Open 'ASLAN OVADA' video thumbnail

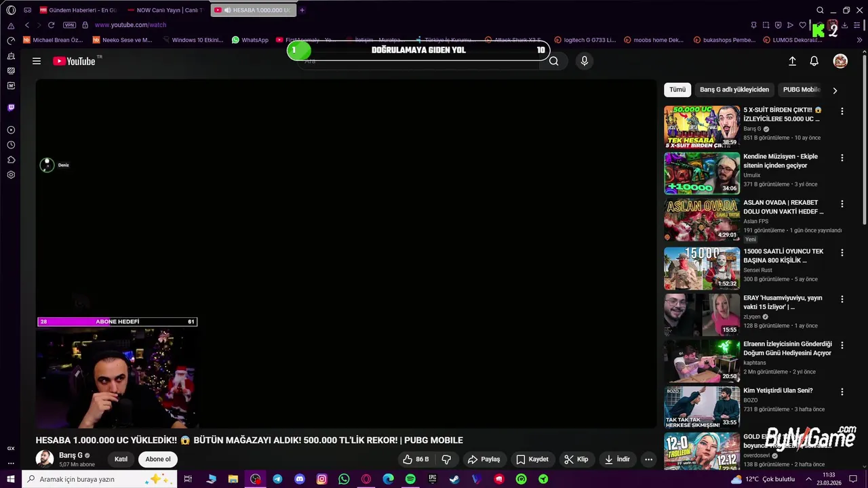(x=702, y=220)
